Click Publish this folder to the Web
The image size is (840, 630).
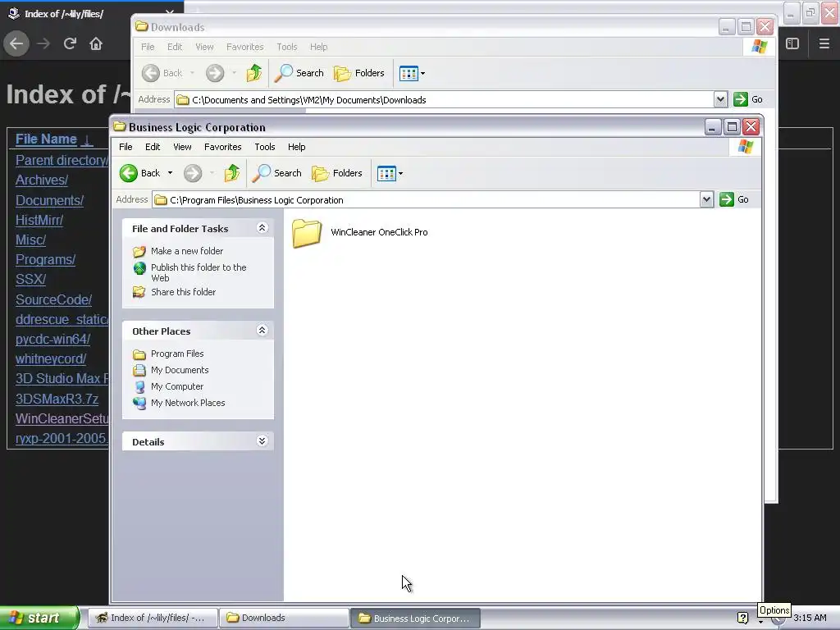click(x=199, y=272)
